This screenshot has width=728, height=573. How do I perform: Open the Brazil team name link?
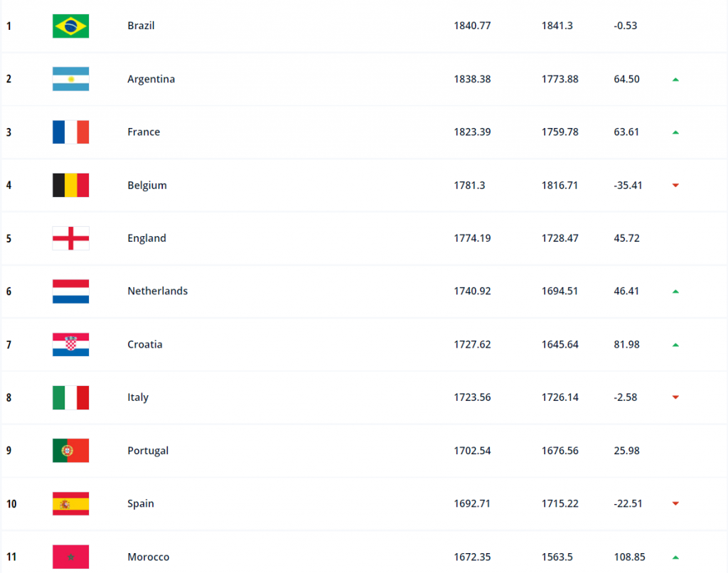coord(141,26)
